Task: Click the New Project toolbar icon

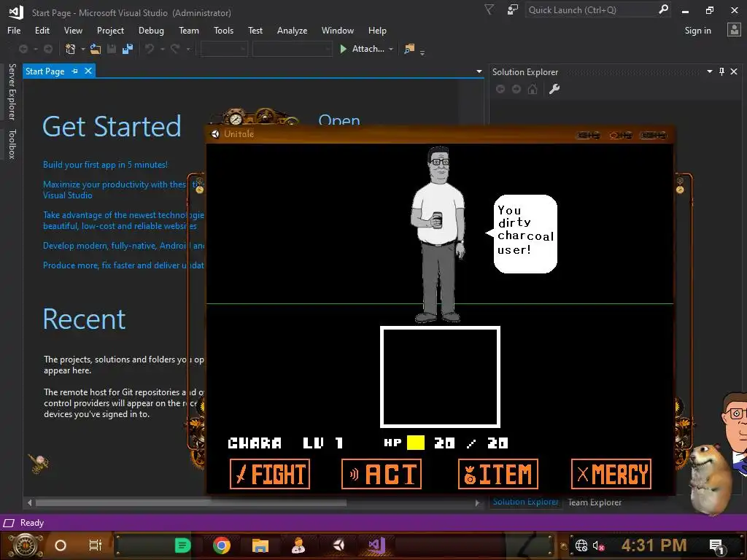Action: tap(71, 49)
